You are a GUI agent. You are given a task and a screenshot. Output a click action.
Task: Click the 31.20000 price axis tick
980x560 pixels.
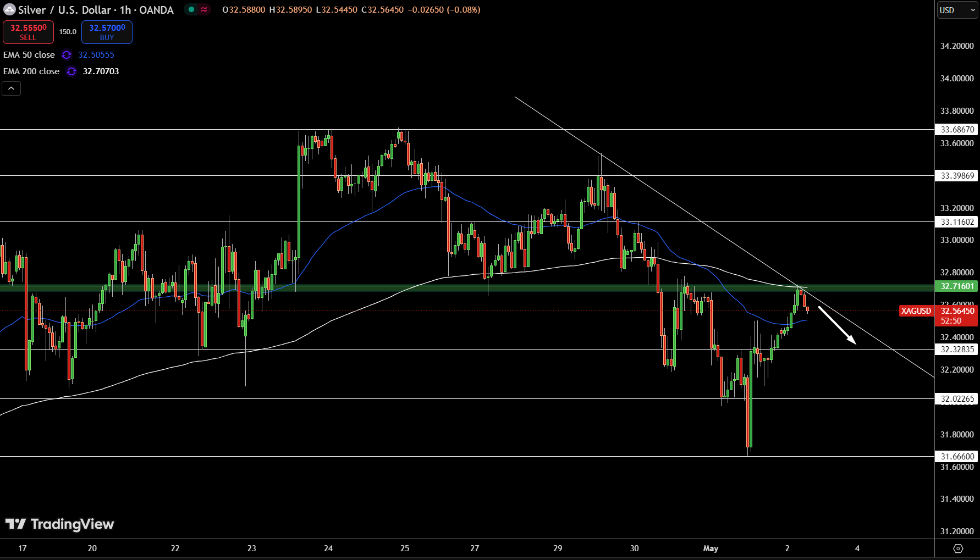click(957, 531)
